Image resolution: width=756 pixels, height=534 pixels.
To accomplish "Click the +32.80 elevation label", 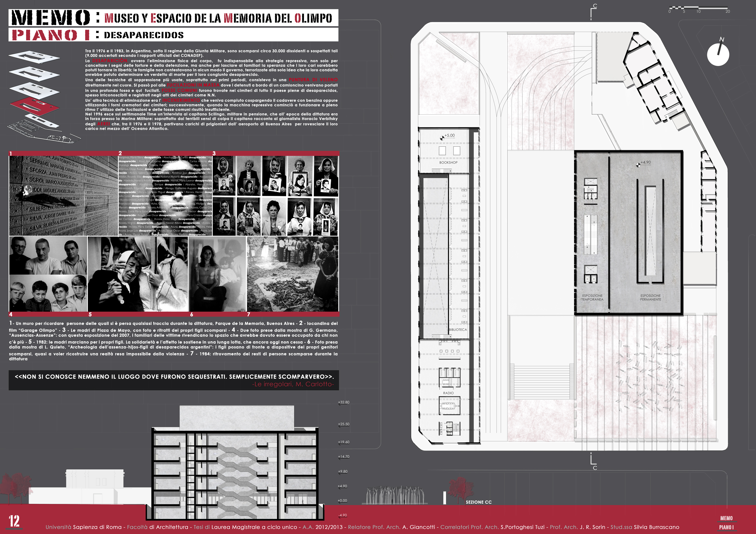I will 344,402.
